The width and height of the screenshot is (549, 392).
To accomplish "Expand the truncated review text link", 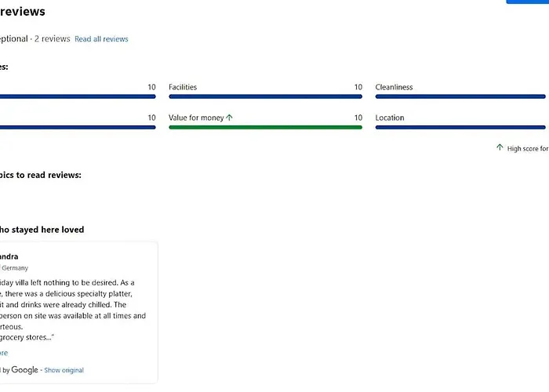I will [4, 353].
